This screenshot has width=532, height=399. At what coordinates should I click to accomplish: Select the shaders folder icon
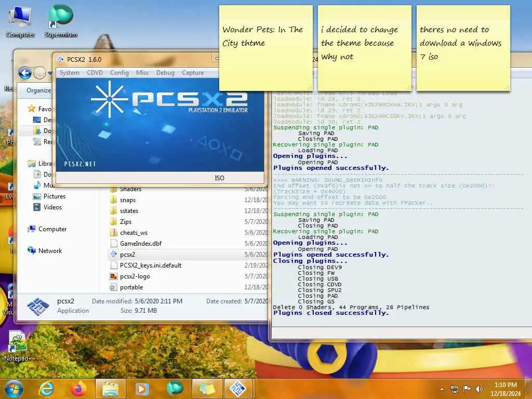(114, 190)
